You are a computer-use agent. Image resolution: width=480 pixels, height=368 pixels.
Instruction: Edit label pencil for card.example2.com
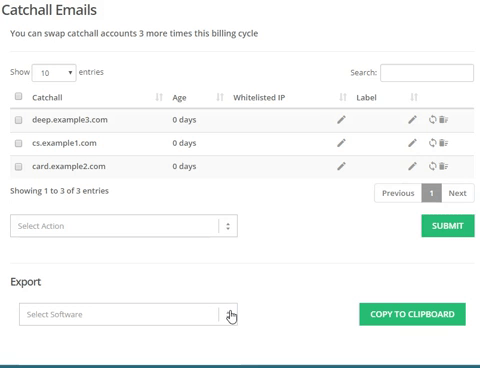(x=412, y=166)
